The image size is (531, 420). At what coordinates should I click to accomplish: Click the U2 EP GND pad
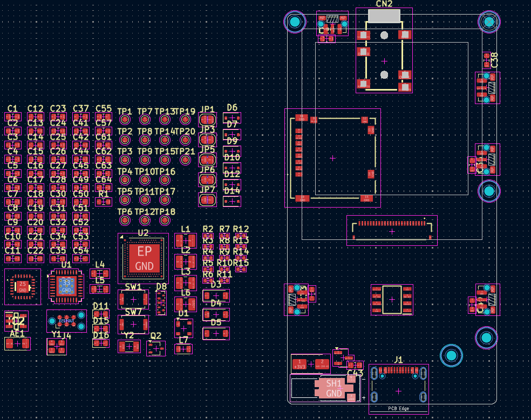tap(144, 258)
